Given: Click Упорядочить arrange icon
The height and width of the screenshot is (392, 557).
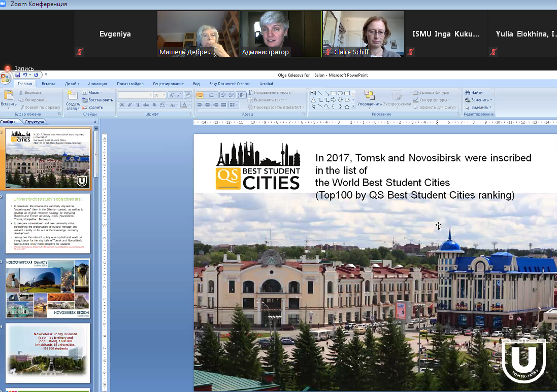Looking at the screenshot, I should coord(370,95).
